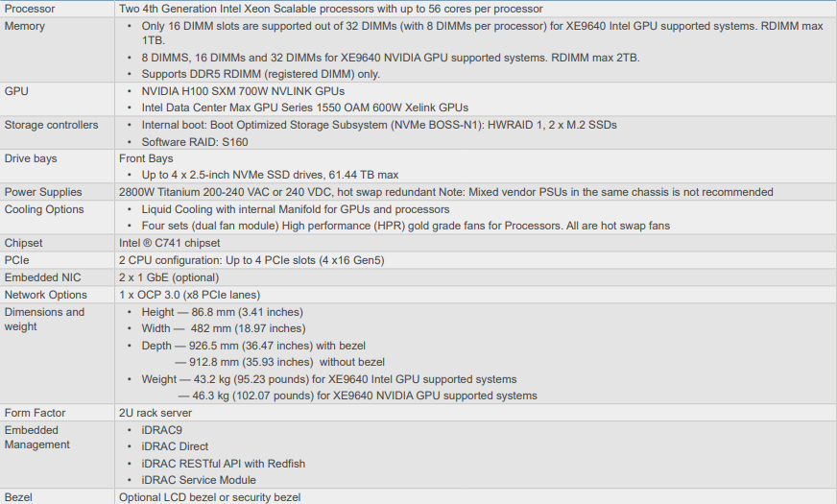
Task: Click the Storage controllers label
Action: (x=51, y=125)
